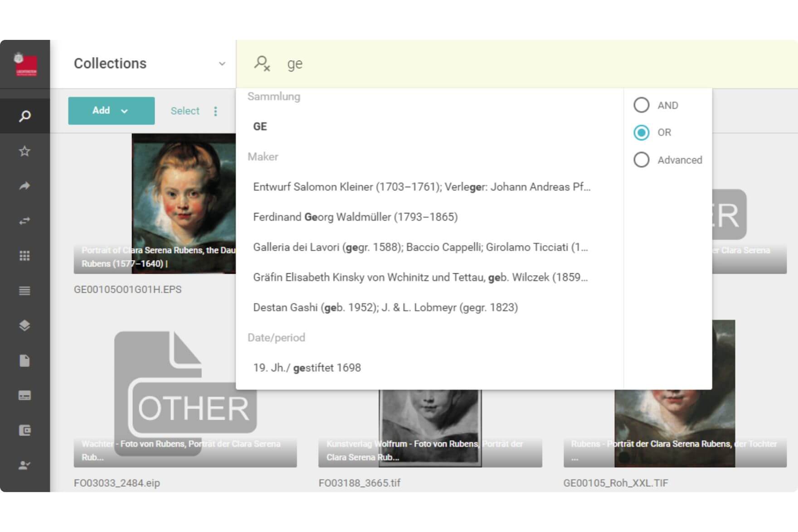
Task: Open the Clara Serena Rubens portrait thumbnail
Action: point(184,203)
